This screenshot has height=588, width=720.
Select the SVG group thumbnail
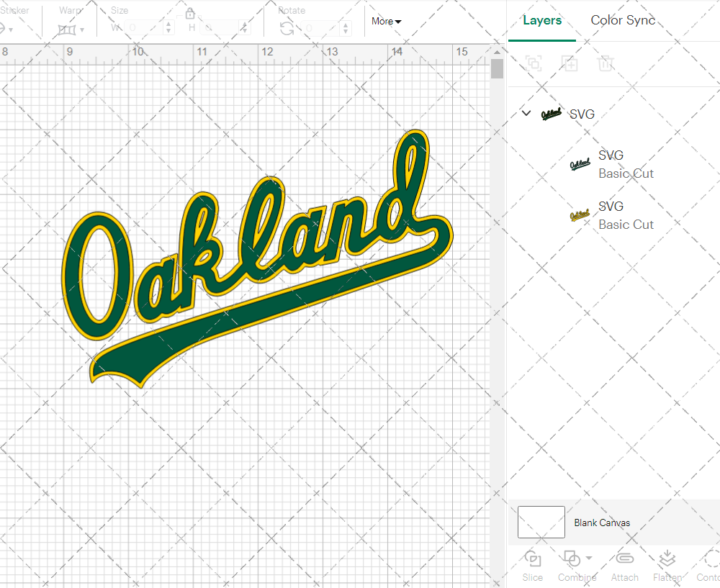551,114
